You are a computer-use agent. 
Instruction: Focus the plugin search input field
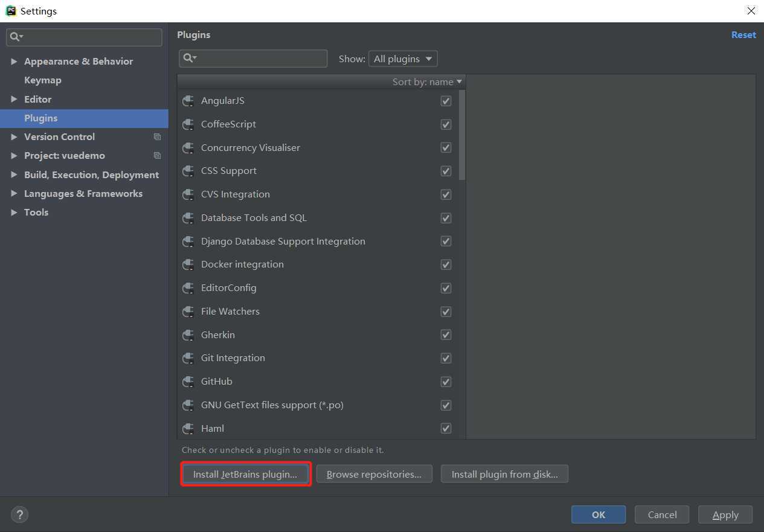click(253, 58)
